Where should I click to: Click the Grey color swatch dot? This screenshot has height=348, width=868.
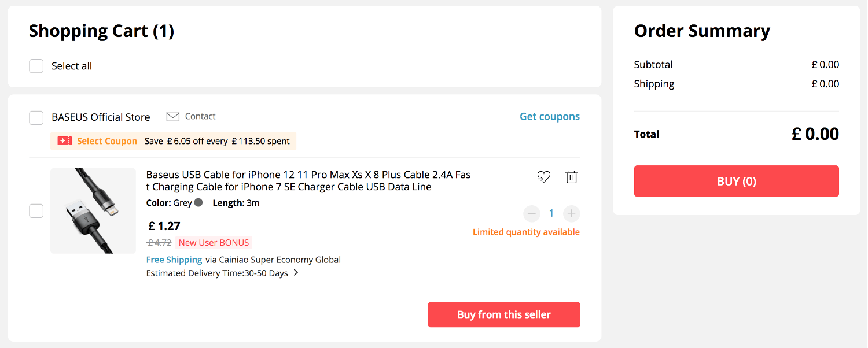tap(198, 203)
